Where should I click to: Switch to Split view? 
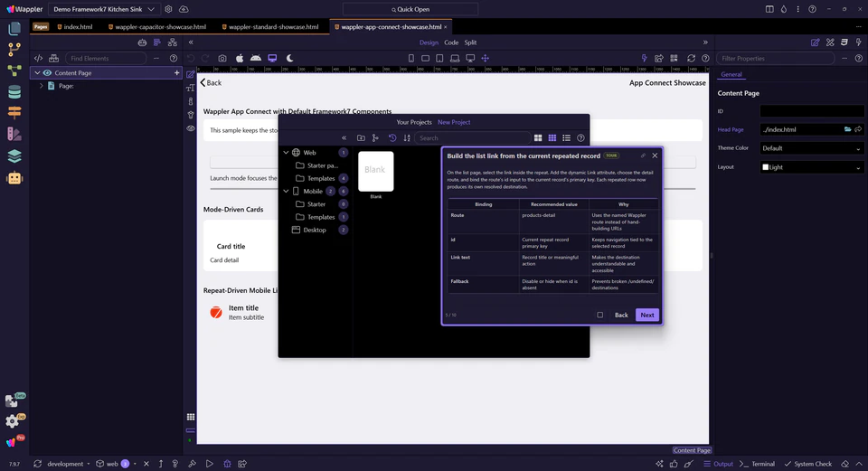470,42
